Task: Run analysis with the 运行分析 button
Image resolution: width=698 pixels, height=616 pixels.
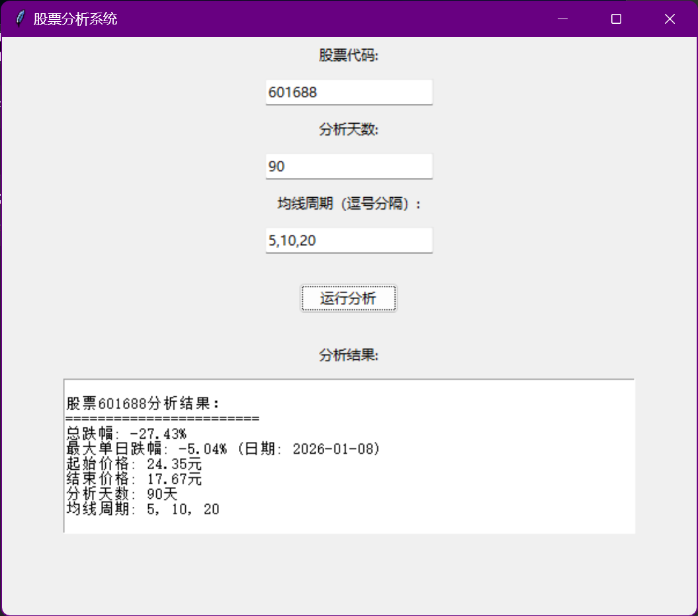Action: point(349,298)
